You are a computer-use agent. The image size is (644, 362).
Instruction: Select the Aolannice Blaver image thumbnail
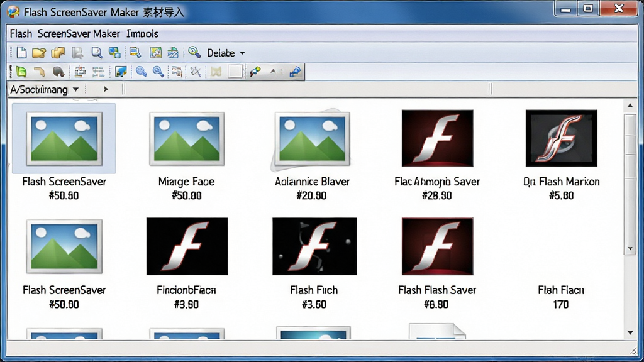[312, 138]
